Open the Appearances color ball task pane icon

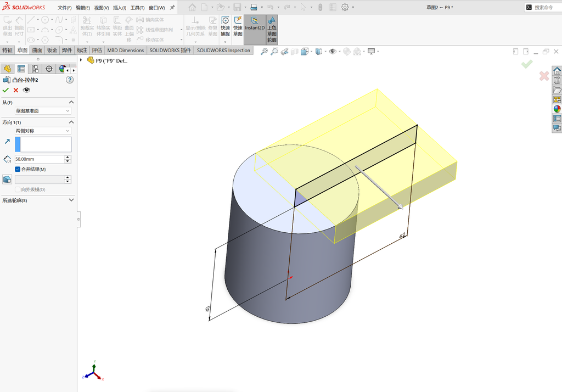[x=557, y=109]
